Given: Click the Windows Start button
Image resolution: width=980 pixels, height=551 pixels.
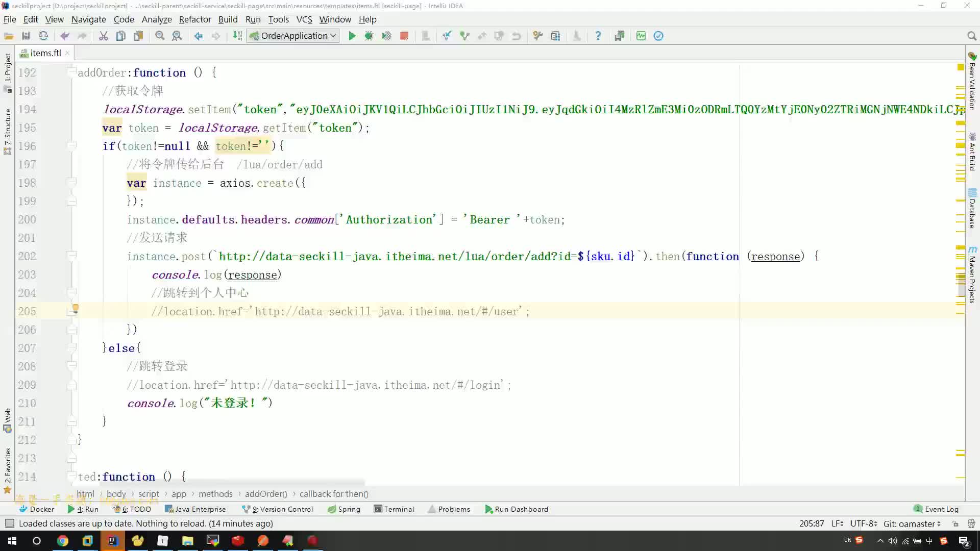Looking at the screenshot, I should point(12,541).
